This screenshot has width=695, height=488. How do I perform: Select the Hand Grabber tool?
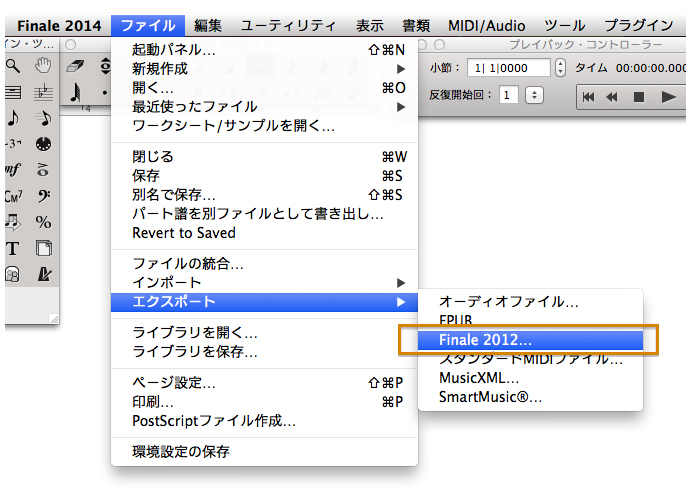point(43,66)
